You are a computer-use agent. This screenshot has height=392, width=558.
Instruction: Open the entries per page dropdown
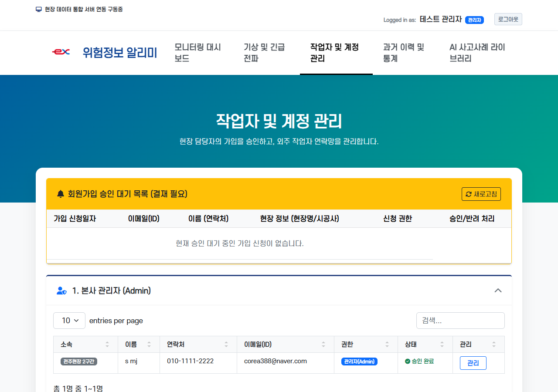(x=69, y=321)
